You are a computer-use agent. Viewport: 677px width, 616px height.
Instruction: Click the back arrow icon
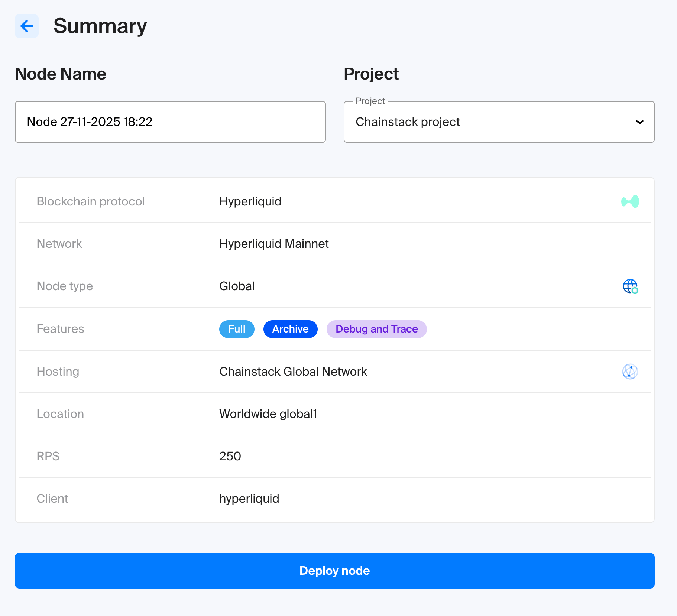click(27, 26)
